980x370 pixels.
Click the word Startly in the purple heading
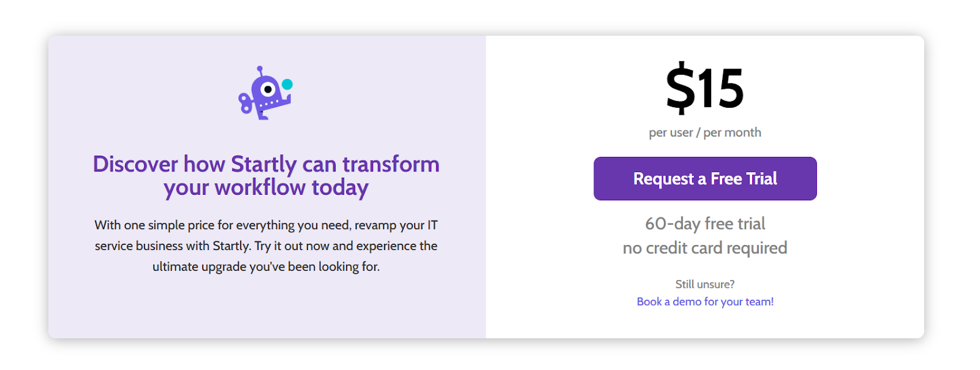pyautogui.click(x=263, y=164)
